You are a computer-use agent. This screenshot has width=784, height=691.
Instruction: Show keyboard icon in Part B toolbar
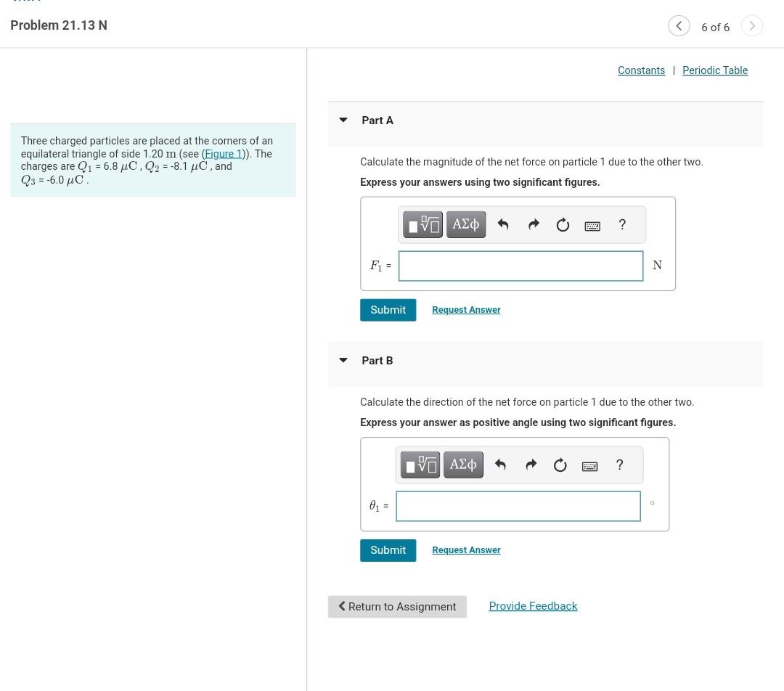pyautogui.click(x=589, y=466)
